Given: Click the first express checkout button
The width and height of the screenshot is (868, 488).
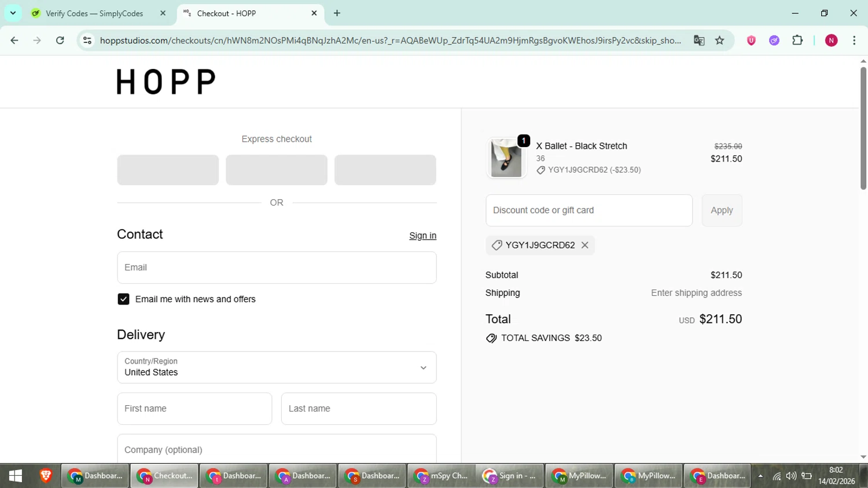Looking at the screenshot, I should (x=168, y=170).
